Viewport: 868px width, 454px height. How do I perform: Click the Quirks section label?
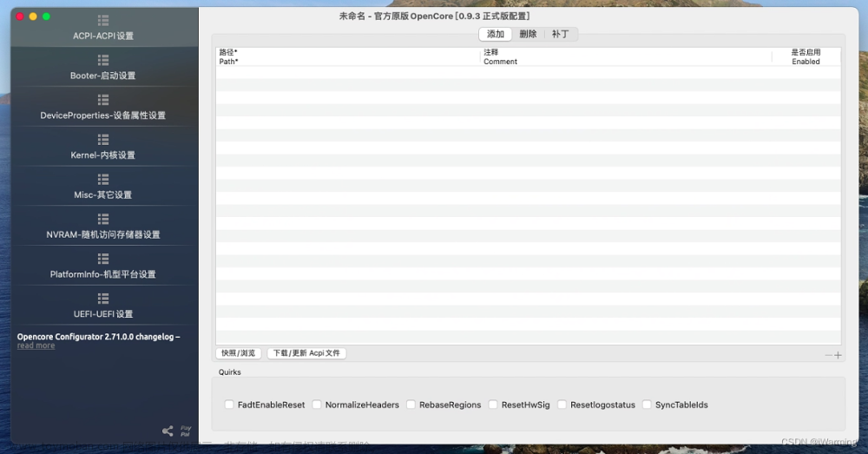(x=230, y=372)
